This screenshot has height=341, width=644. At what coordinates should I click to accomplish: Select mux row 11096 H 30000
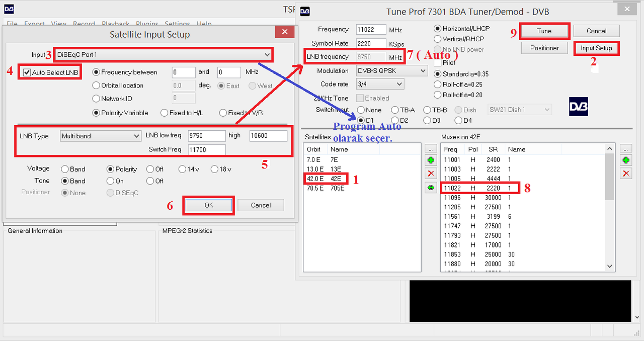coord(523,198)
